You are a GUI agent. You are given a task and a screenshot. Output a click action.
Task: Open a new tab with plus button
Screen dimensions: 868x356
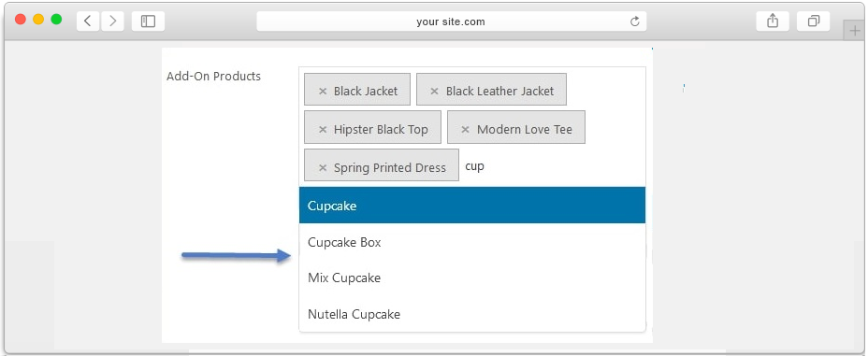click(855, 31)
